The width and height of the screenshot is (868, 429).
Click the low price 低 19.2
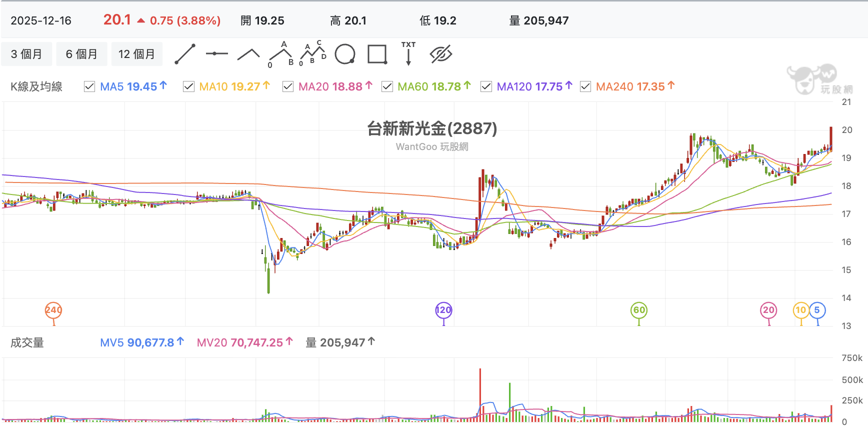[438, 20]
